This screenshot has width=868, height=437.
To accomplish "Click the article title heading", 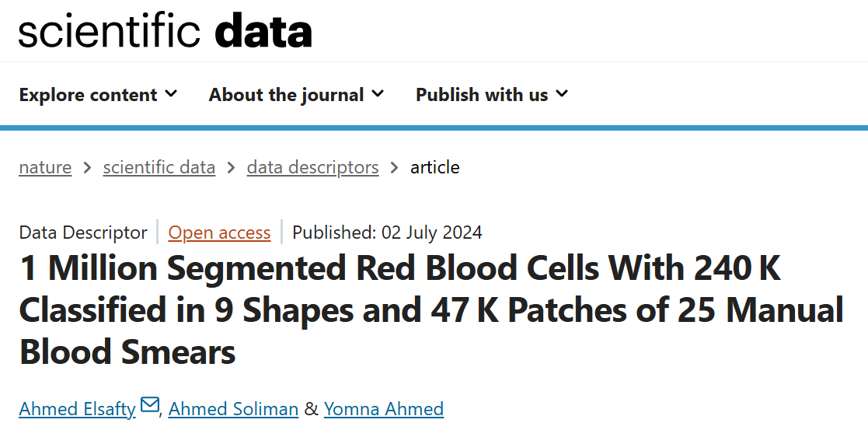I will (431, 310).
